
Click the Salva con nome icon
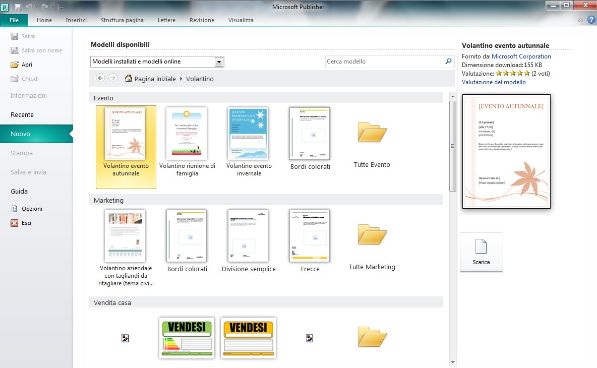pyautogui.click(x=14, y=50)
